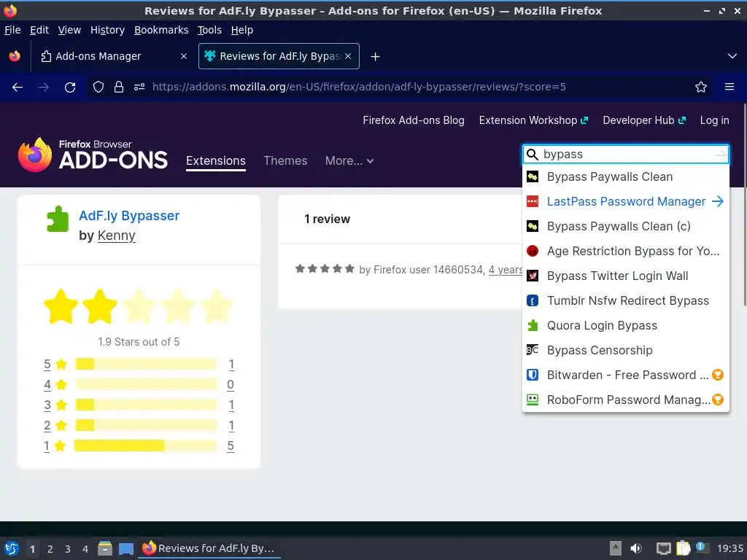This screenshot has width=747, height=560.
Task: Submit the search with the arrow icon
Action: [721, 155]
